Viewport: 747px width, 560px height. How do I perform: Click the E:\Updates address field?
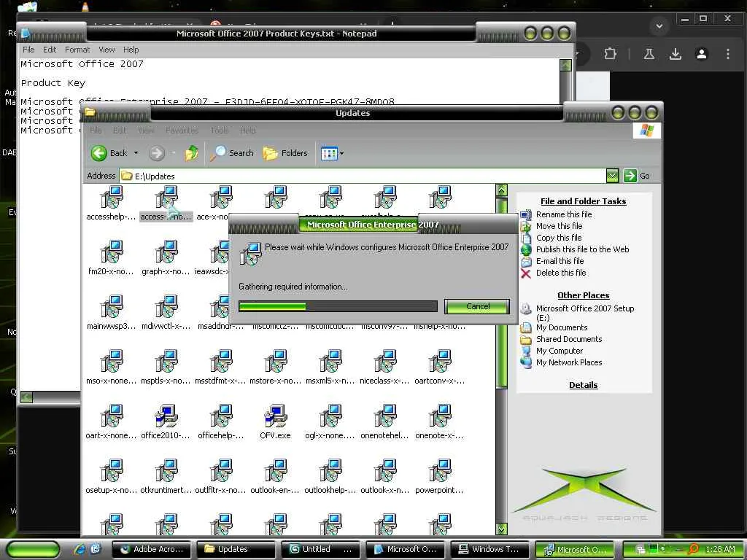(x=363, y=176)
